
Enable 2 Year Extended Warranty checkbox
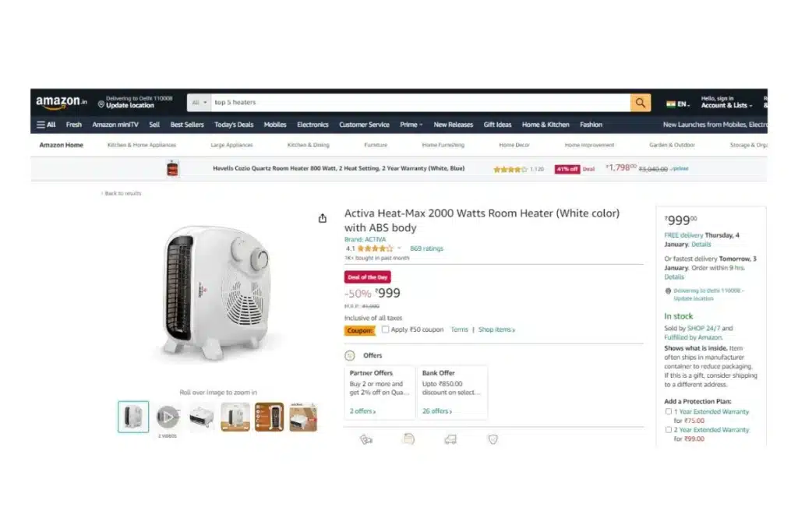click(x=668, y=430)
